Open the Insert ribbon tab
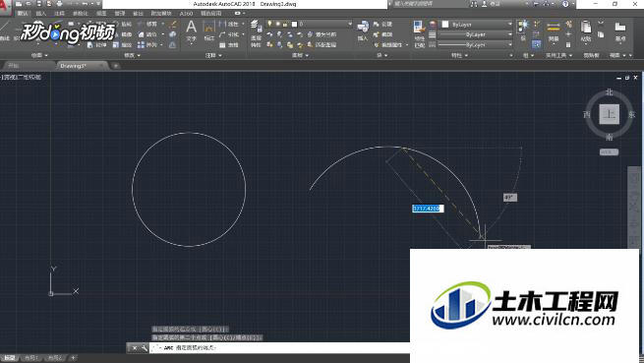Viewport: 644px width, 363px height. [x=41, y=14]
